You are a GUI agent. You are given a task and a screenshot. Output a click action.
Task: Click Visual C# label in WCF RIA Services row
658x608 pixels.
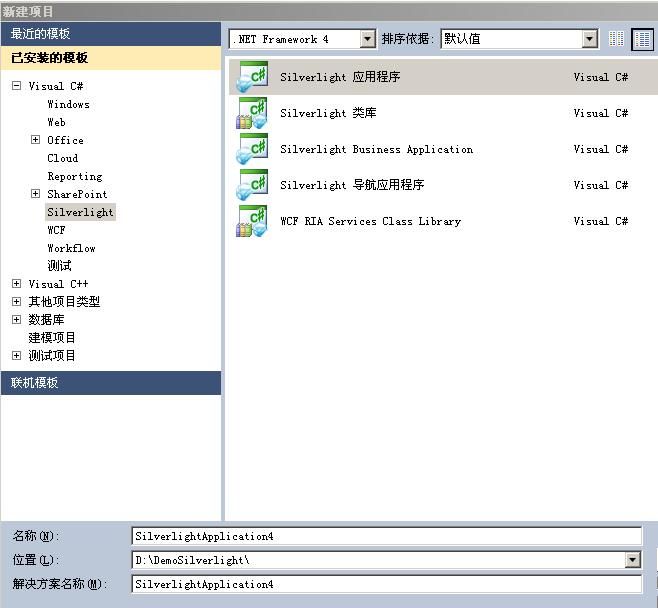click(601, 221)
